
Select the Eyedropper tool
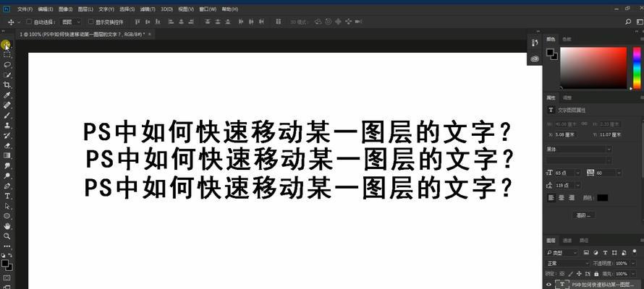tap(7, 95)
